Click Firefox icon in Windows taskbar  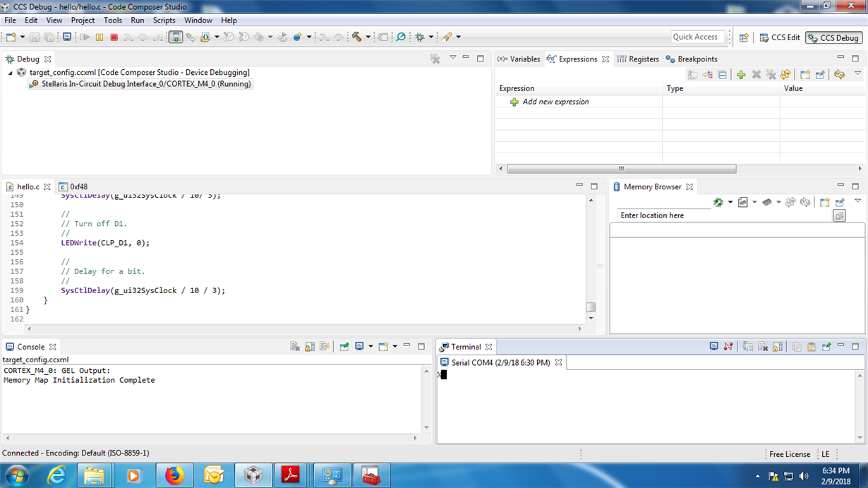(x=174, y=476)
